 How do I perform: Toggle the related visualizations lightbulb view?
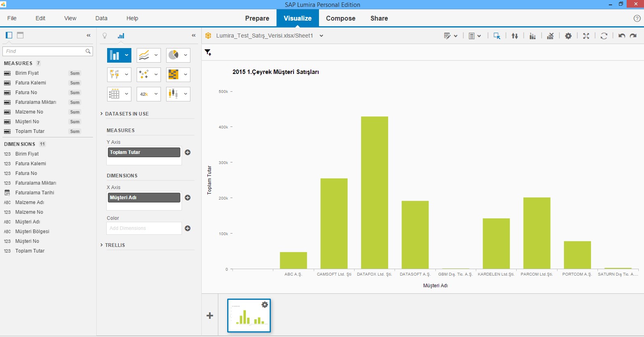tap(105, 36)
